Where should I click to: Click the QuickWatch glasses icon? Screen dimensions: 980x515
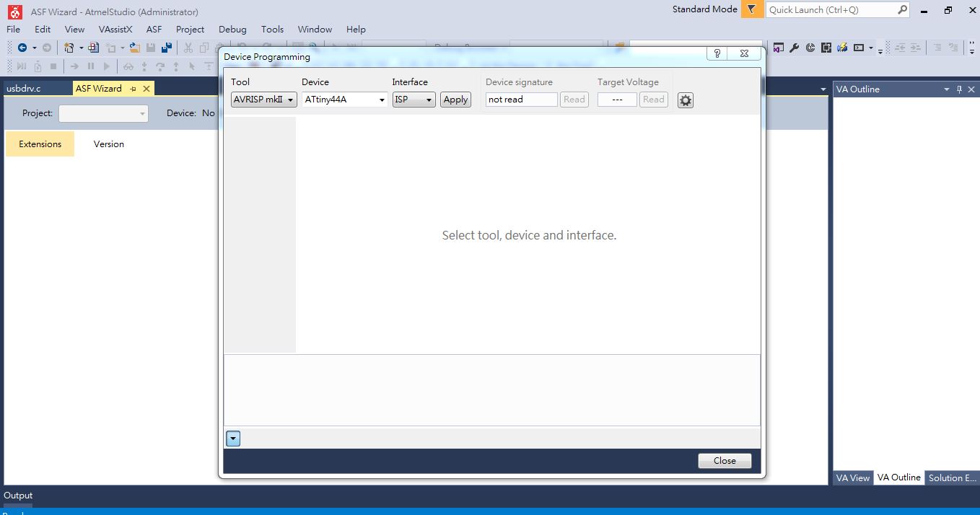(128, 66)
